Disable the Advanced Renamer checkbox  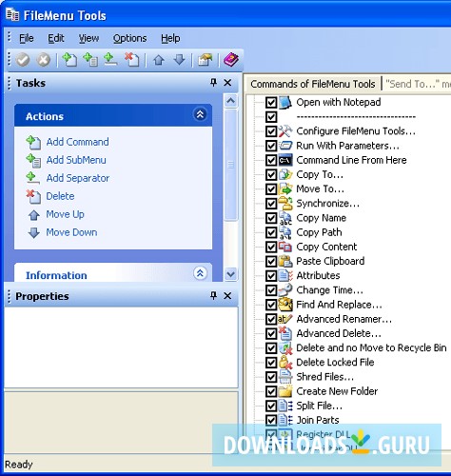(271, 319)
